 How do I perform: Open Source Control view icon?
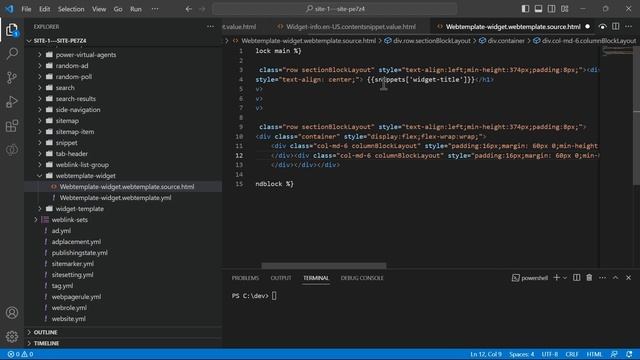pos(12,78)
